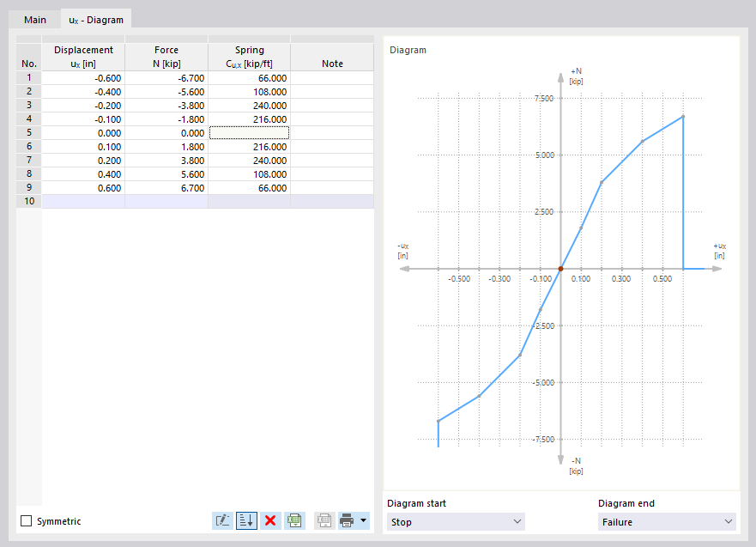Select row header number 9
Screen dimensions: 756x547
coord(29,188)
